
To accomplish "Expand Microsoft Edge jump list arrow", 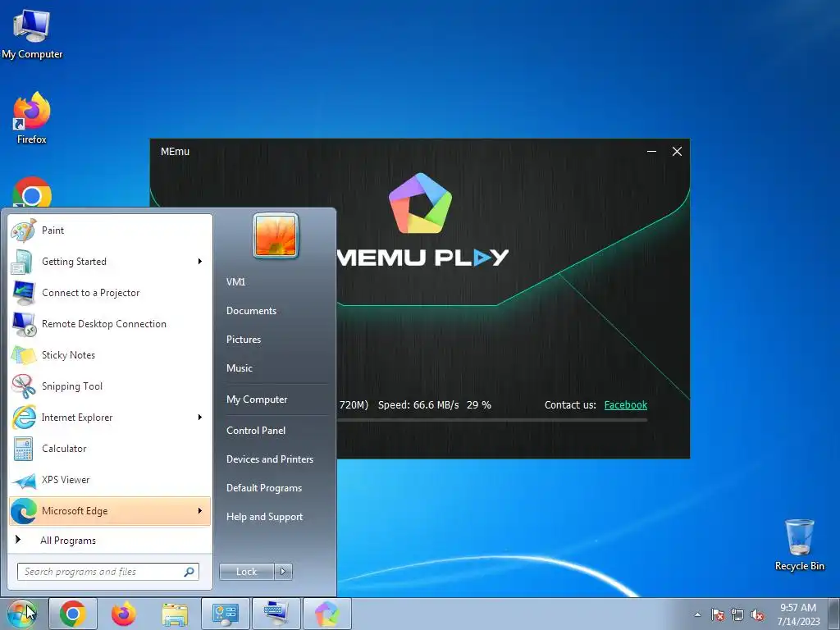I will point(200,511).
